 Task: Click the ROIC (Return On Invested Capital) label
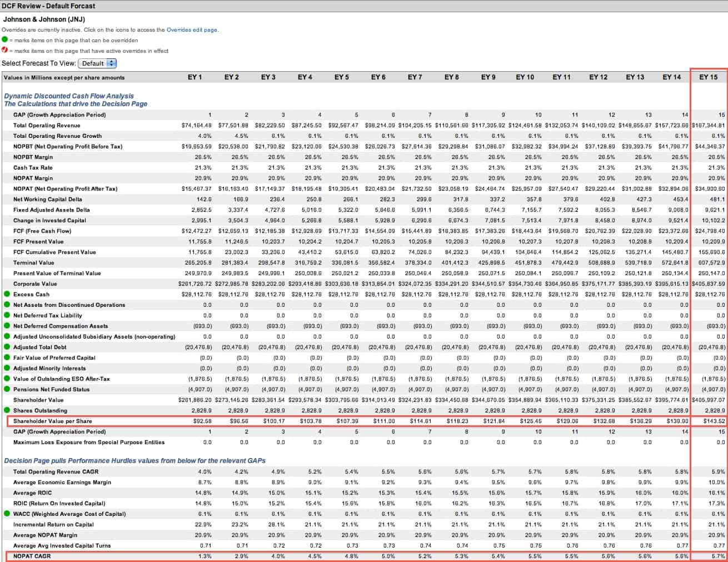click(59, 503)
